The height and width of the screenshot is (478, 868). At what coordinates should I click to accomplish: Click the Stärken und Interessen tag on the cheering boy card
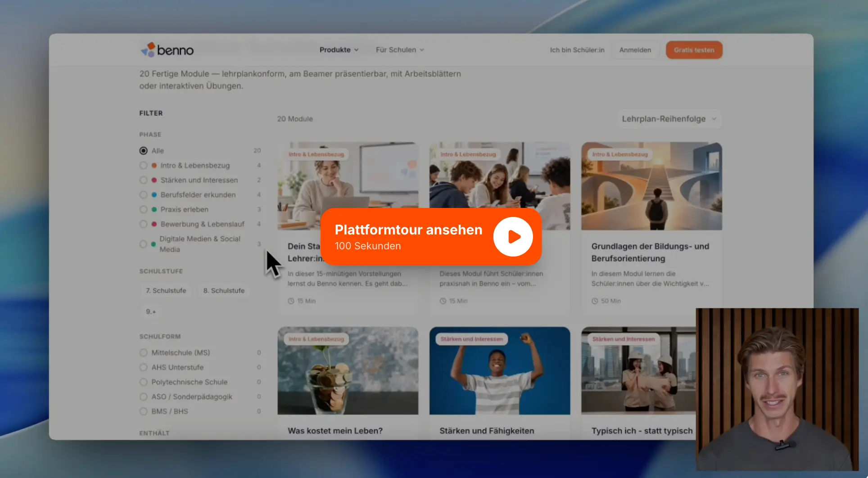click(471, 339)
